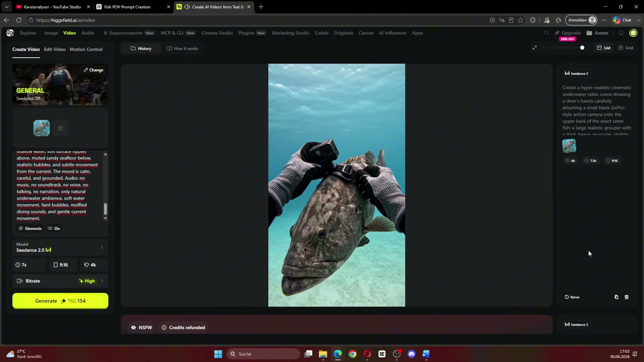
Task: Copy the Seedance 2 prompt
Action: click(x=616, y=297)
